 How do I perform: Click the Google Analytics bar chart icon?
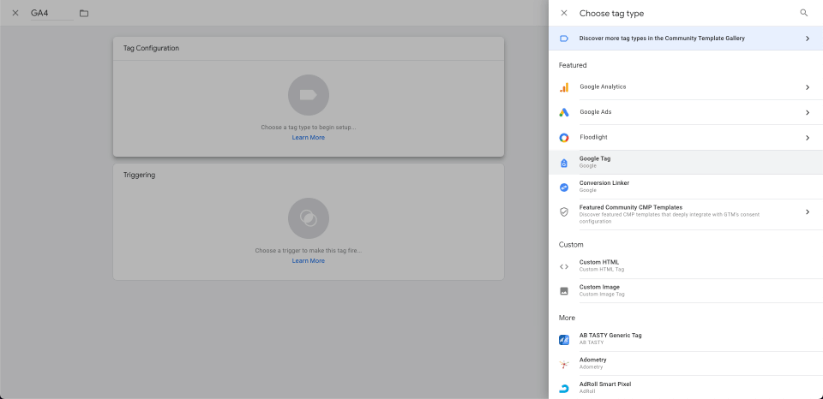564,87
